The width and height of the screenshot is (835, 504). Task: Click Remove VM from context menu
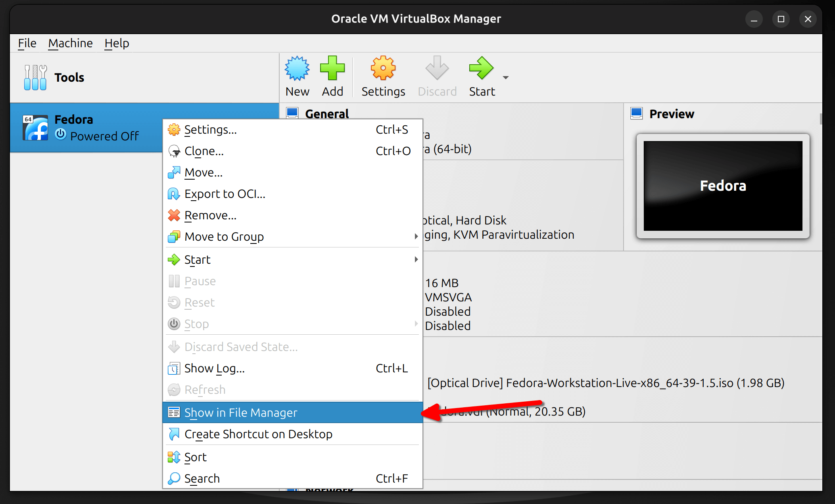(211, 215)
